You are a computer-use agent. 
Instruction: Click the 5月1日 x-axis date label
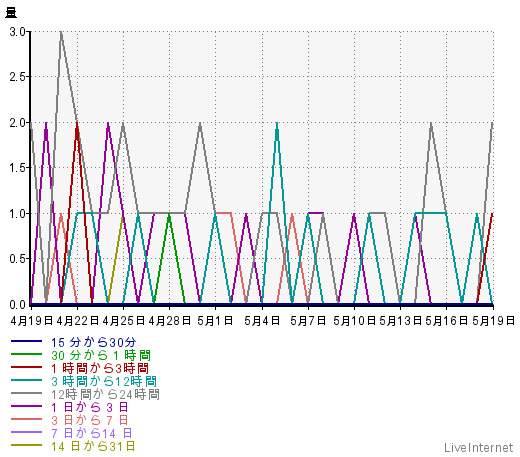point(215,321)
